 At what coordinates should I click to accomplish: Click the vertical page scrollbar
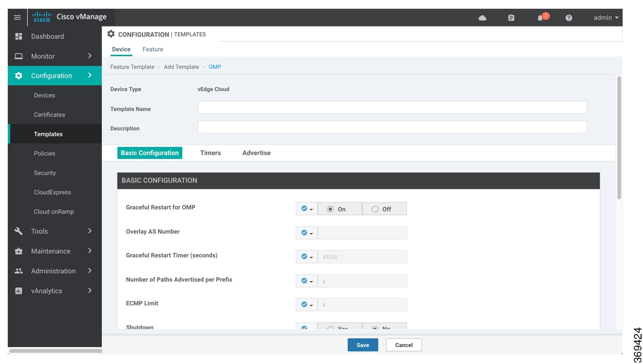tap(619, 137)
